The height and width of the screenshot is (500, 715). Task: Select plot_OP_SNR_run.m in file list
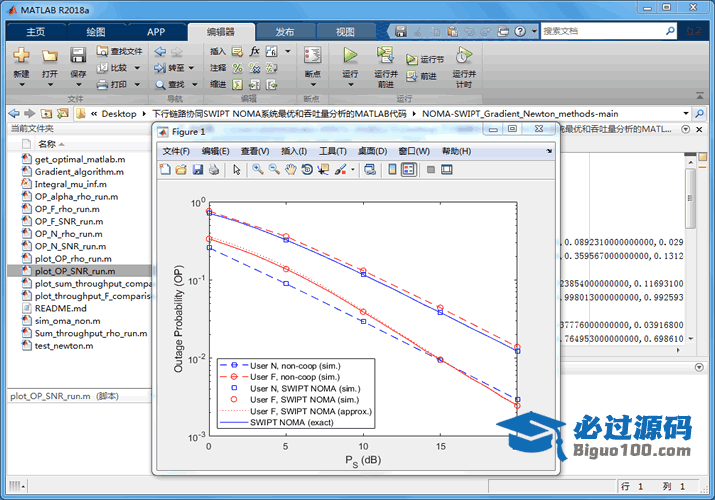tap(79, 271)
